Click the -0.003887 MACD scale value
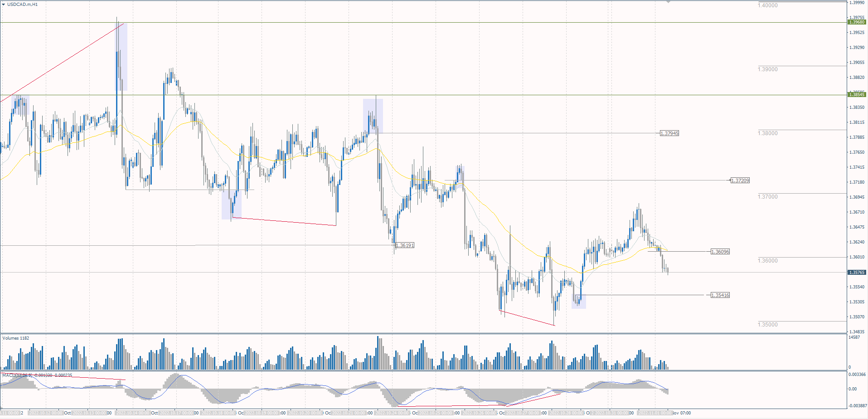The height and width of the screenshot is (419, 868). click(857, 406)
